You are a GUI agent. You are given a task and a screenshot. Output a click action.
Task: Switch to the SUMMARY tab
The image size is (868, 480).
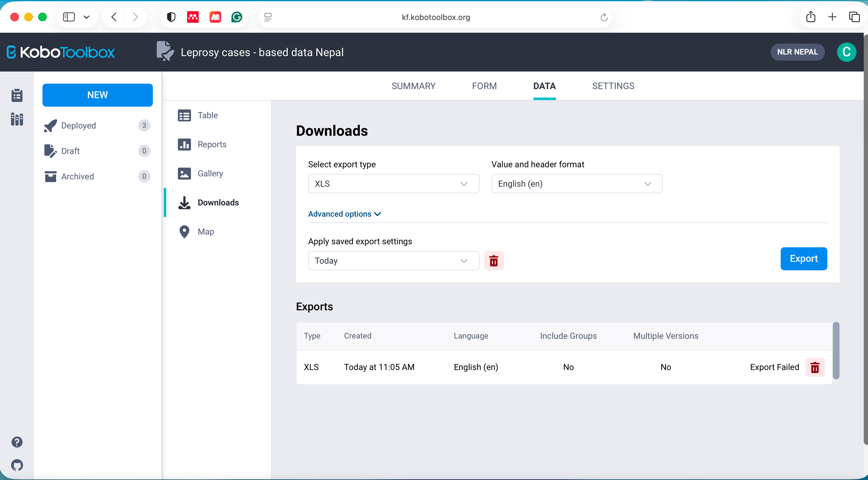pos(413,86)
